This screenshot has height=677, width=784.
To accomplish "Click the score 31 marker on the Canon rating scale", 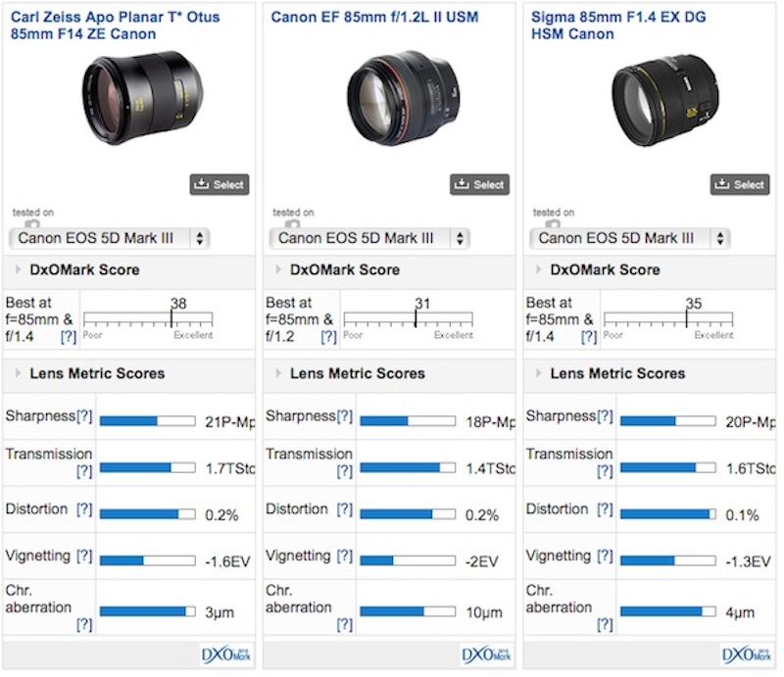I will (x=416, y=314).
